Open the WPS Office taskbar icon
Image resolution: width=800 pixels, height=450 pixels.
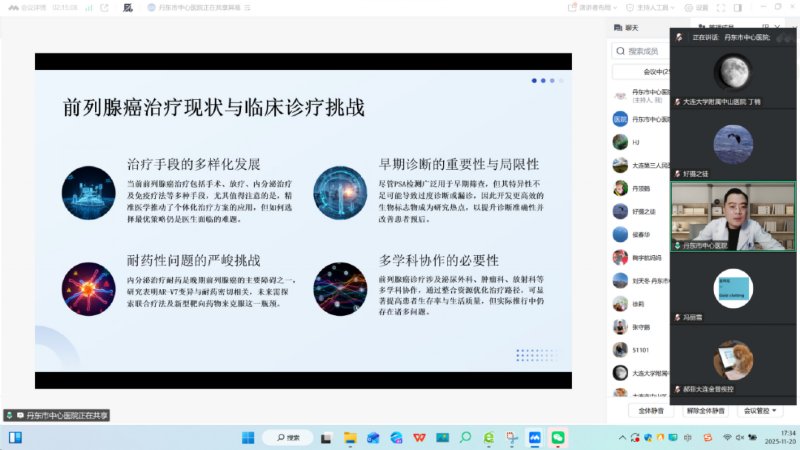click(x=419, y=437)
